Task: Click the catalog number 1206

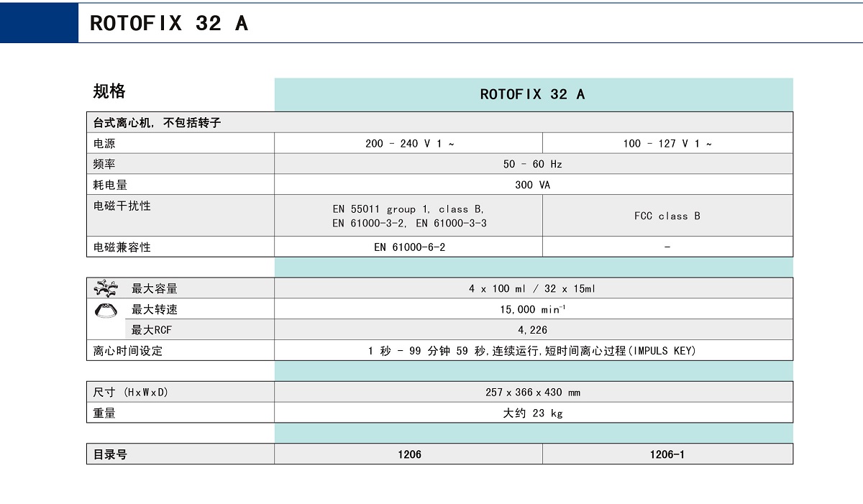Action: (410, 454)
